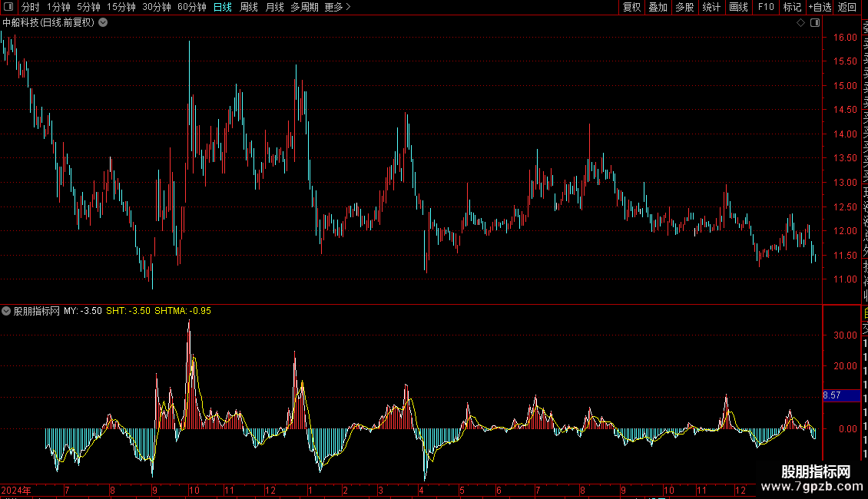Open the 多股 multi-stock view
868x499 pixels.
(684, 7)
